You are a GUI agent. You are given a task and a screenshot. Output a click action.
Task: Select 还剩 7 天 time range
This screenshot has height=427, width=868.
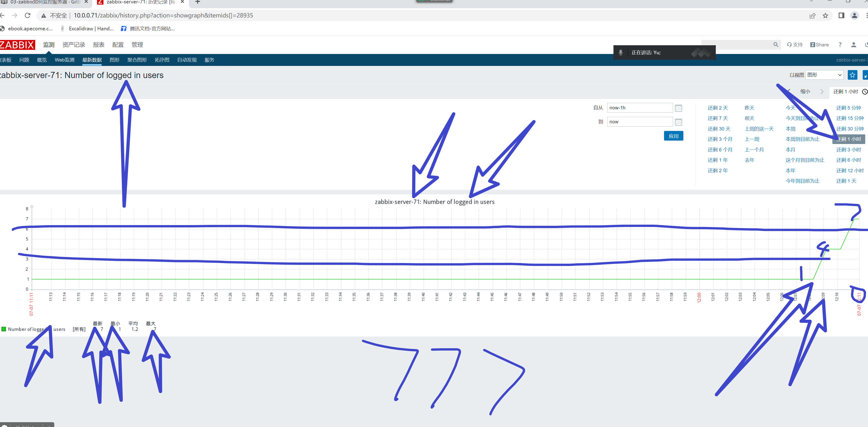718,119
